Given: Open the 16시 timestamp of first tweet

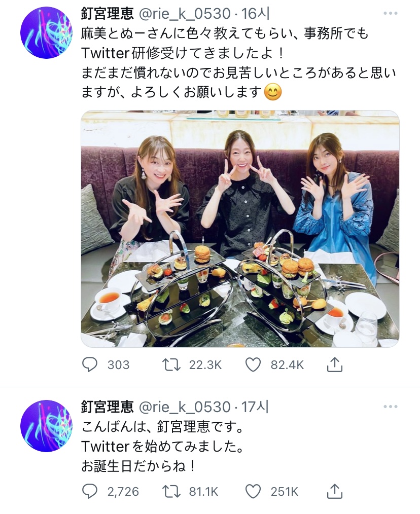Looking at the screenshot, I should point(255,14).
